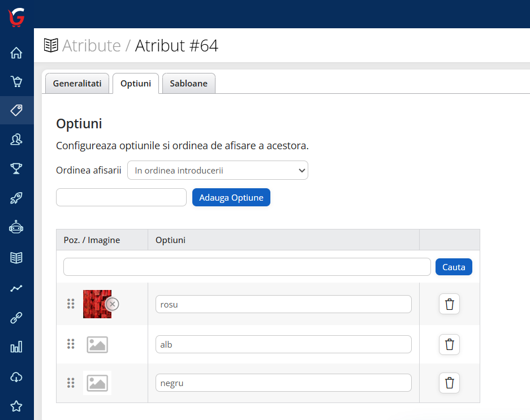Viewport: 530px width, 420px height.
Task: Delete the rosu option with the trash icon
Action: tap(449, 304)
